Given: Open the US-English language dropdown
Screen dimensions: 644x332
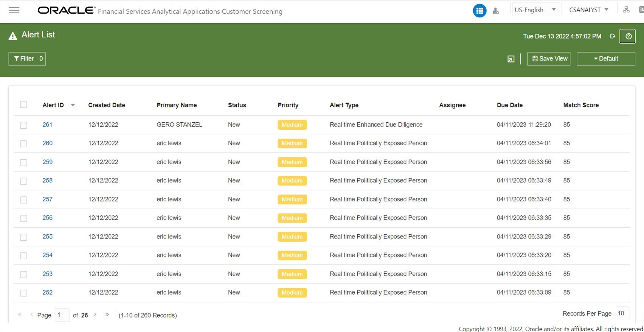Looking at the screenshot, I should point(535,10).
